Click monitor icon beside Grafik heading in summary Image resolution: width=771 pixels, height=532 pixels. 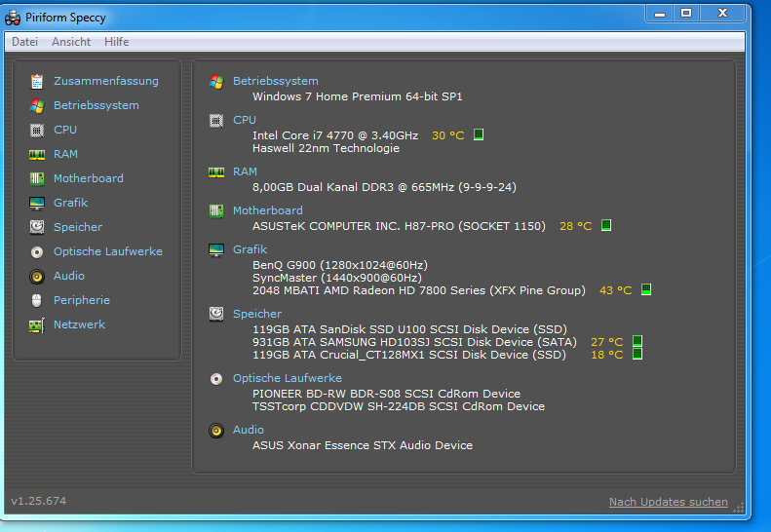tap(216, 249)
